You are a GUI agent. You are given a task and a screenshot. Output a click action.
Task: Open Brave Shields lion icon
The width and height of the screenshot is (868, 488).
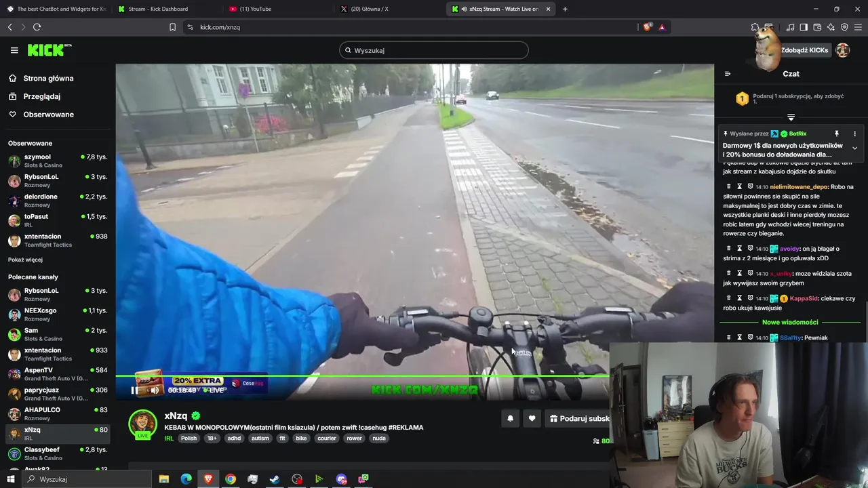[647, 27]
